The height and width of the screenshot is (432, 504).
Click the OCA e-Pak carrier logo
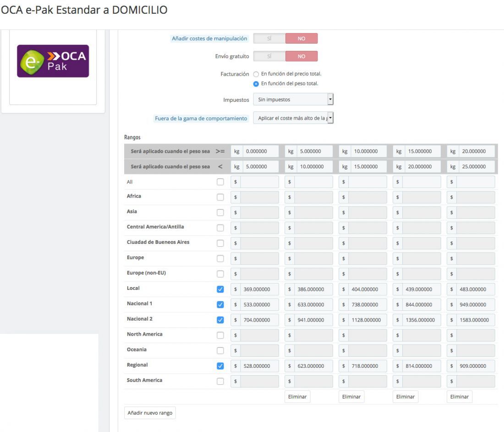point(53,61)
